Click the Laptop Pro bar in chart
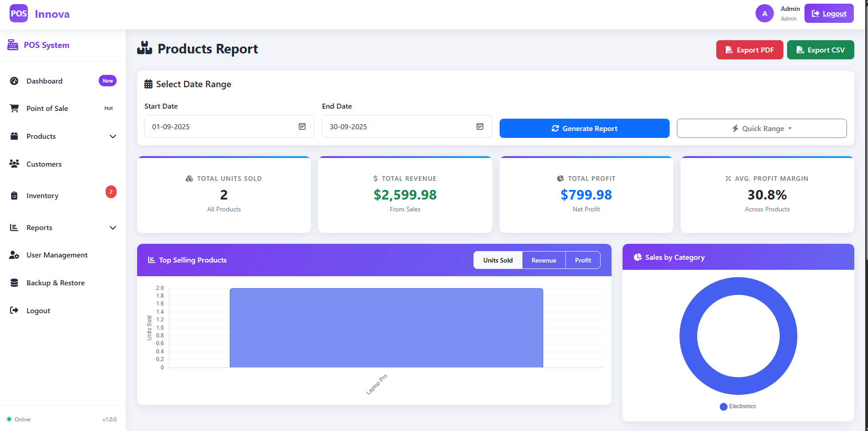This screenshot has height=431, width=868. (386, 328)
